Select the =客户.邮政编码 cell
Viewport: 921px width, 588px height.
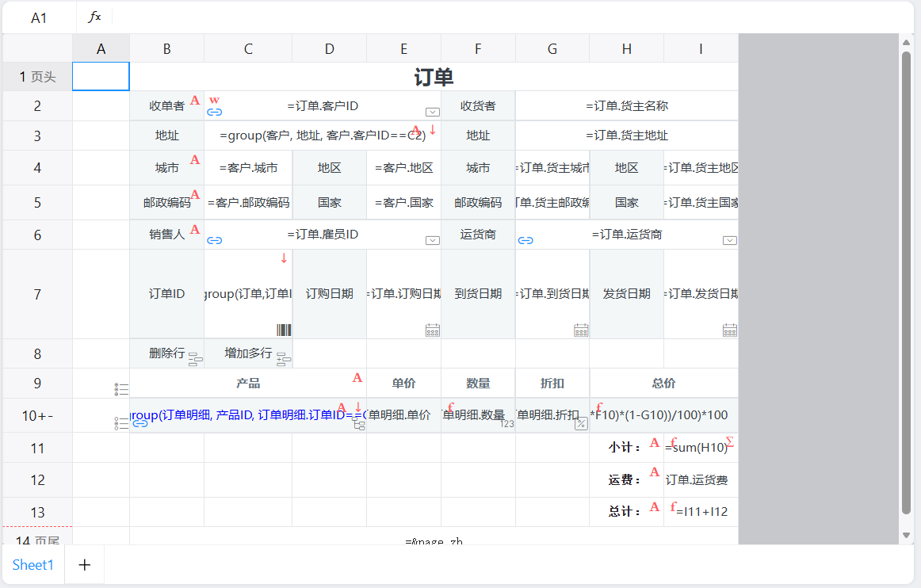click(x=248, y=203)
